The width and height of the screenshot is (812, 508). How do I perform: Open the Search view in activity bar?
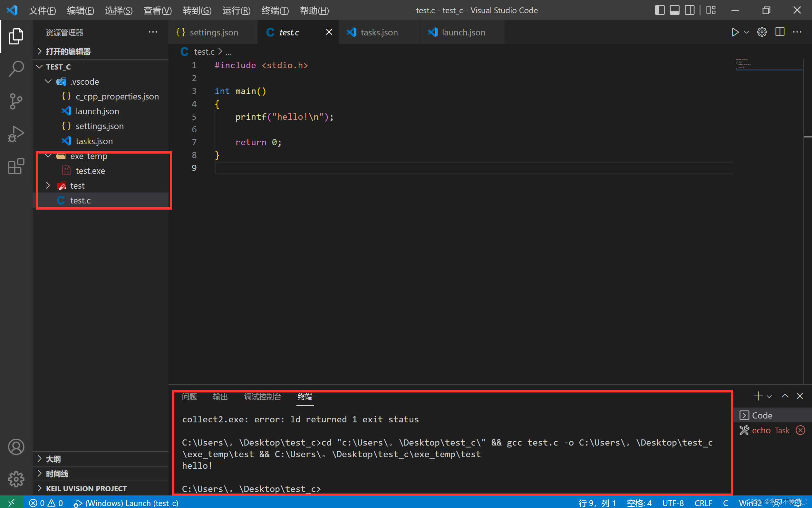pyautogui.click(x=16, y=69)
